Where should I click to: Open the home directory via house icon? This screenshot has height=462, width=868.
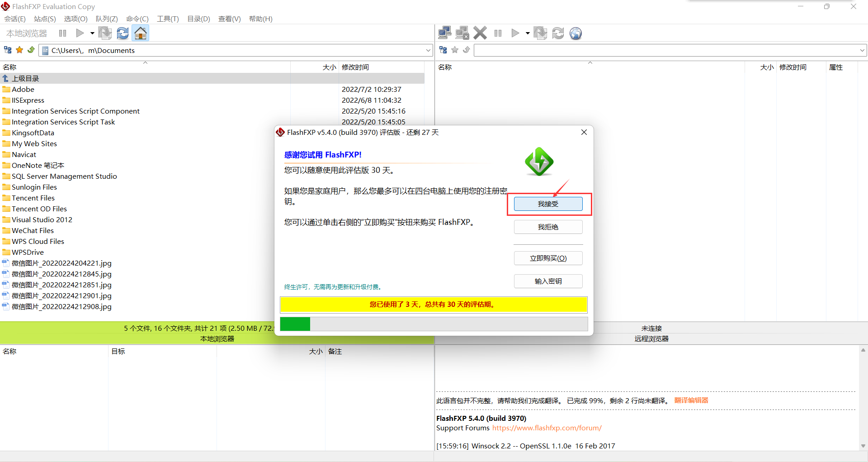140,33
